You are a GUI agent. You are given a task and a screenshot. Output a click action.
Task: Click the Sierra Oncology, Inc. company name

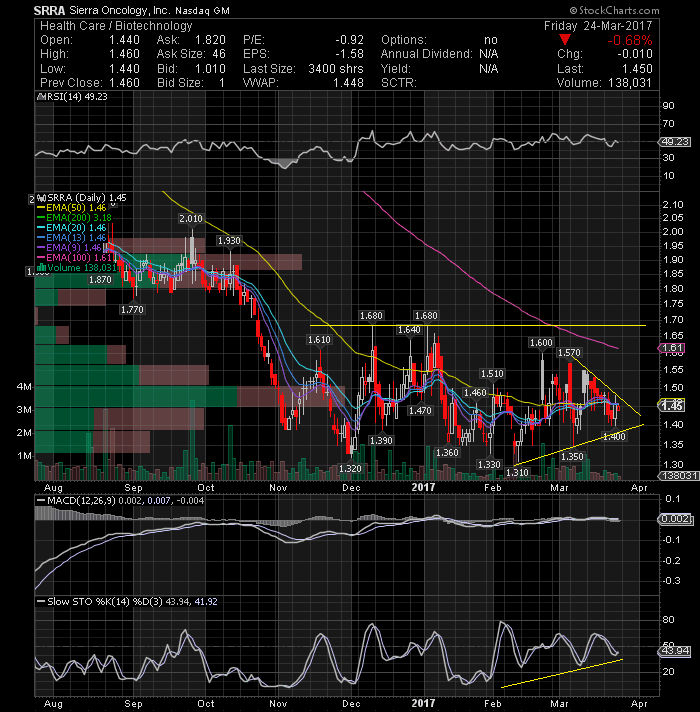click(x=120, y=10)
